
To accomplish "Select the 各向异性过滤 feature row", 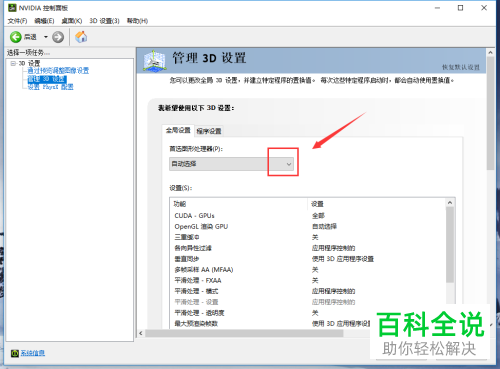I will click(308, 248).
